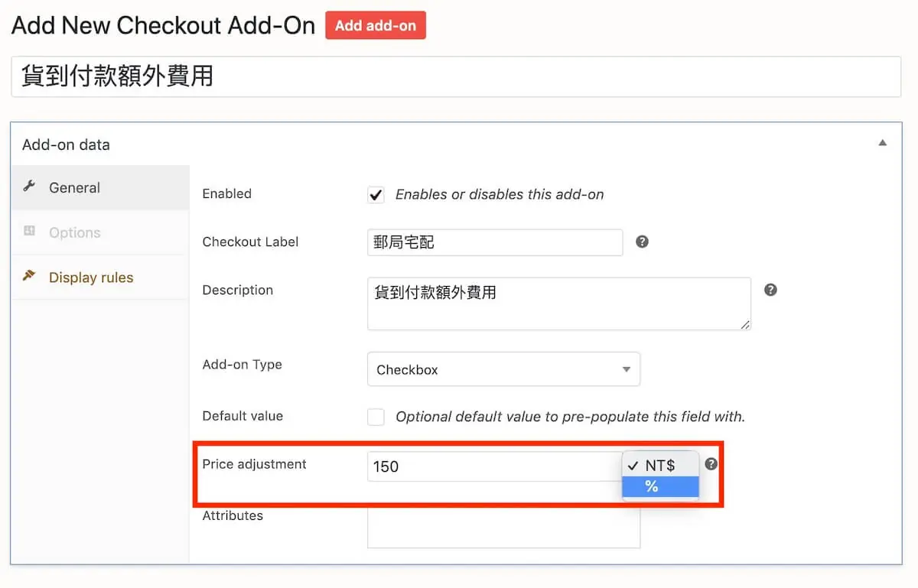Click the Attributes field label

tap(233, 515)
